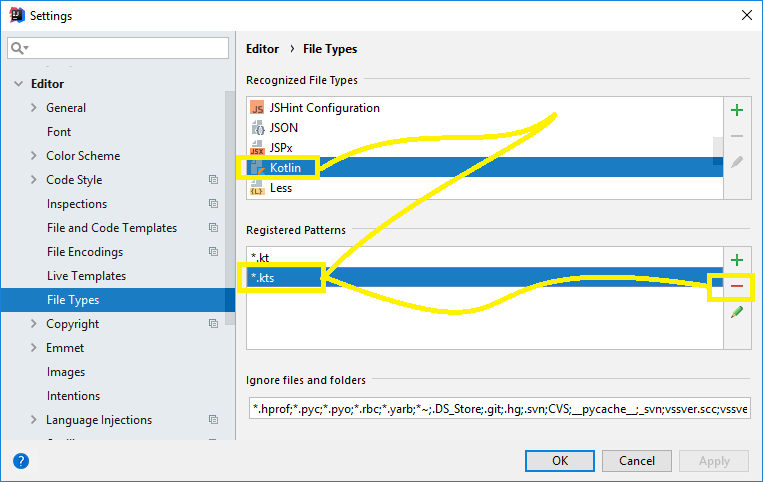763x482 pixels.
Task: Click project-level icon next to Inspections
Action: (213, 203)
